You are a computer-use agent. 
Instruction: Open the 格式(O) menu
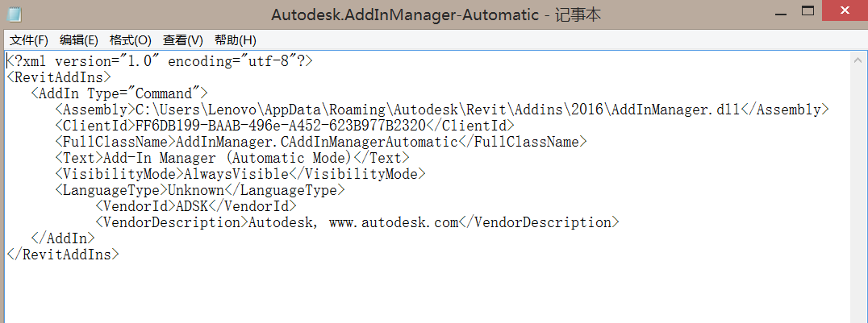[130, 40]
